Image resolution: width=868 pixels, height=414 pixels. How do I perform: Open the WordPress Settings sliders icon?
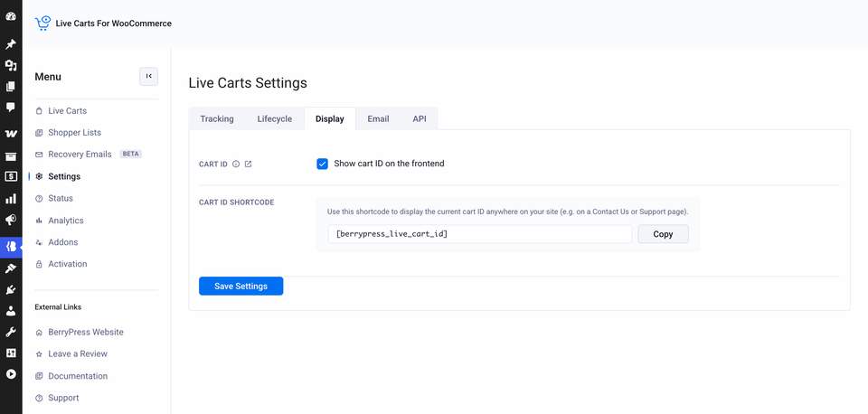tap(11, 353)
